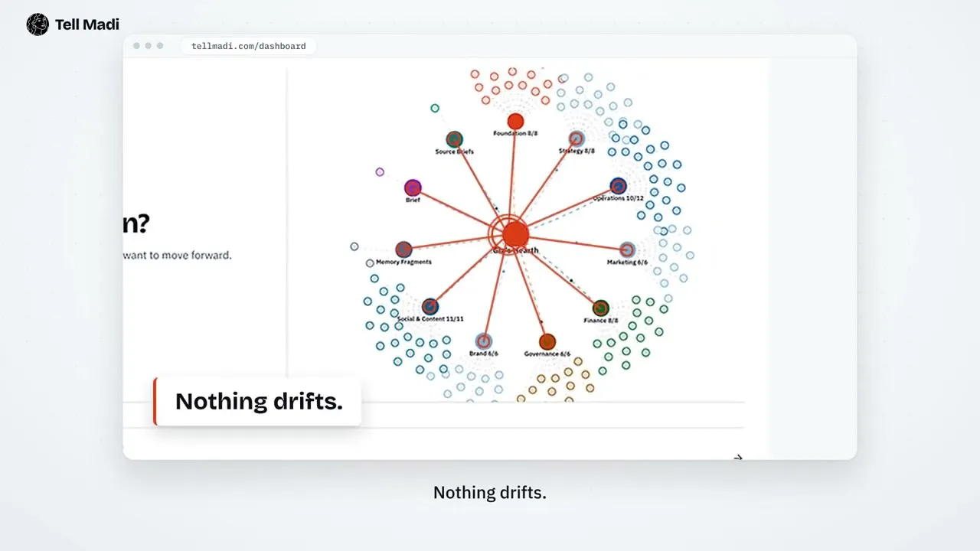Click the "want to move forward." text

pyautogui.click(x=178, y=255)
